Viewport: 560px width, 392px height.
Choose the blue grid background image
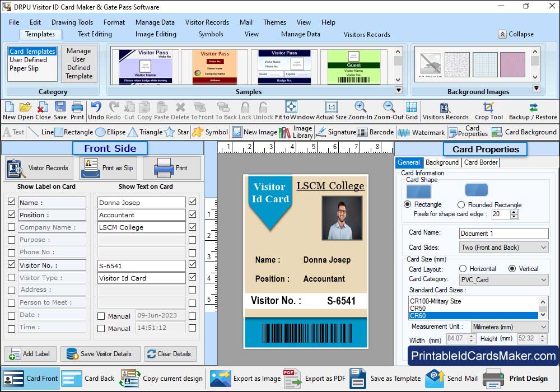click(x=485, y=64)
